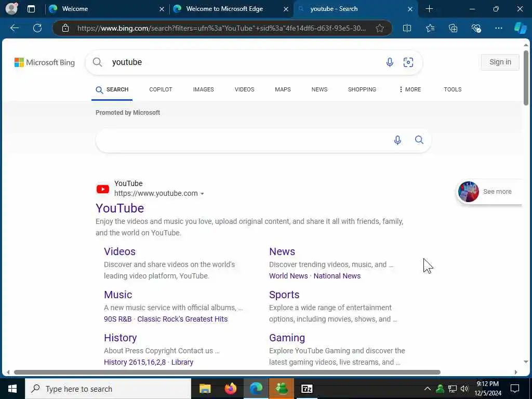532x399 pixels.
Task: Go back with the back arrow
Action: (x=14, y=28)
